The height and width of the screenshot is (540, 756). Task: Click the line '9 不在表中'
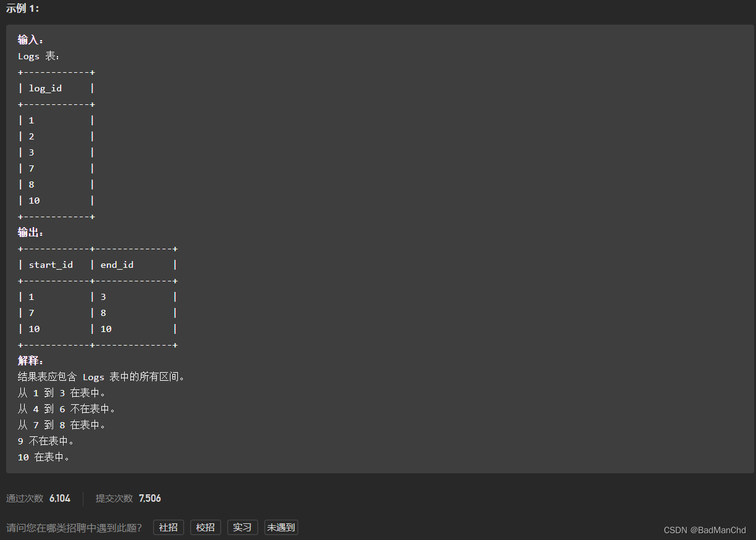(46, 441)
